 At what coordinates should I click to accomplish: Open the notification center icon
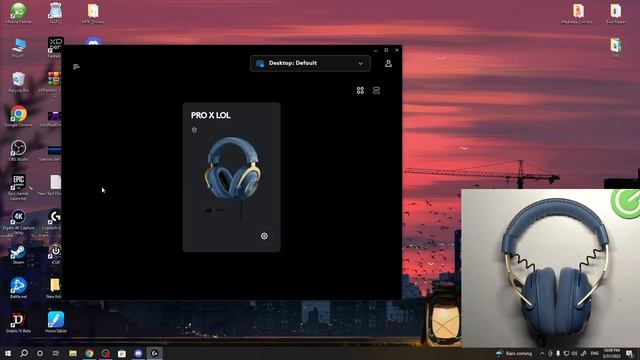click(630, 353)
